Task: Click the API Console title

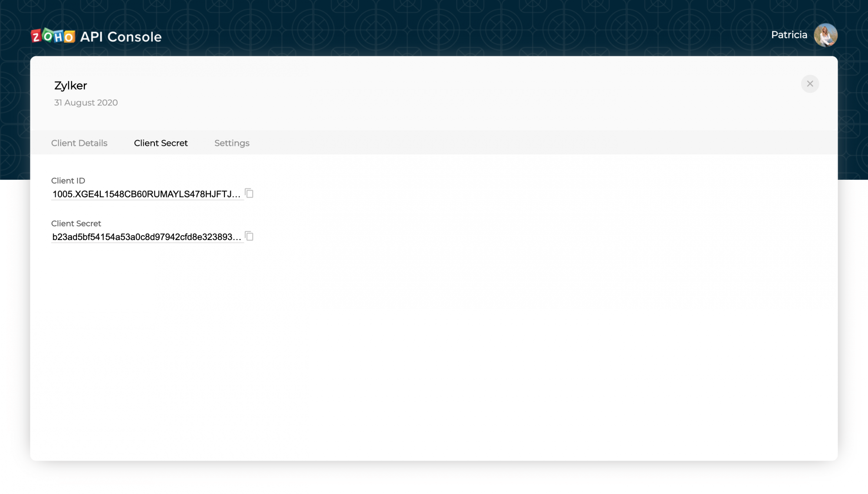Action: (x=121, y=37)
